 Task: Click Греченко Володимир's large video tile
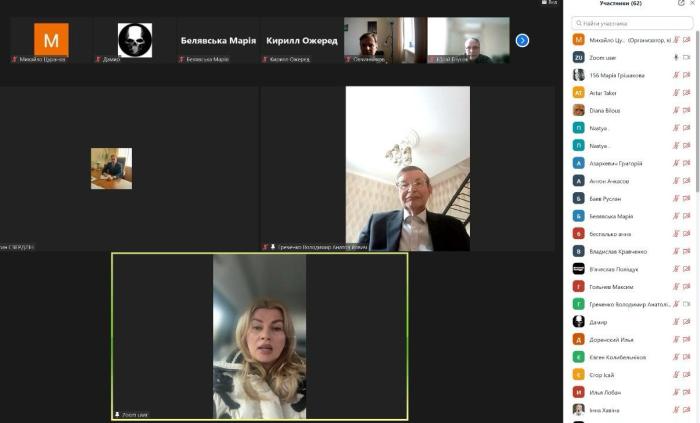coord(407,168)
